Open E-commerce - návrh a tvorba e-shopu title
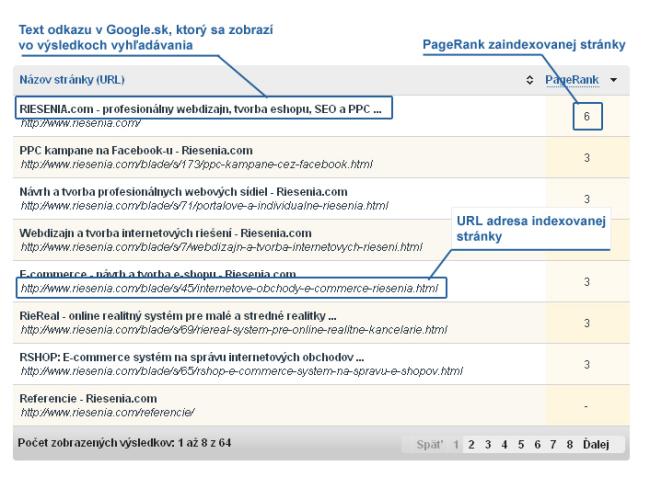 click(x=158, y=274)
